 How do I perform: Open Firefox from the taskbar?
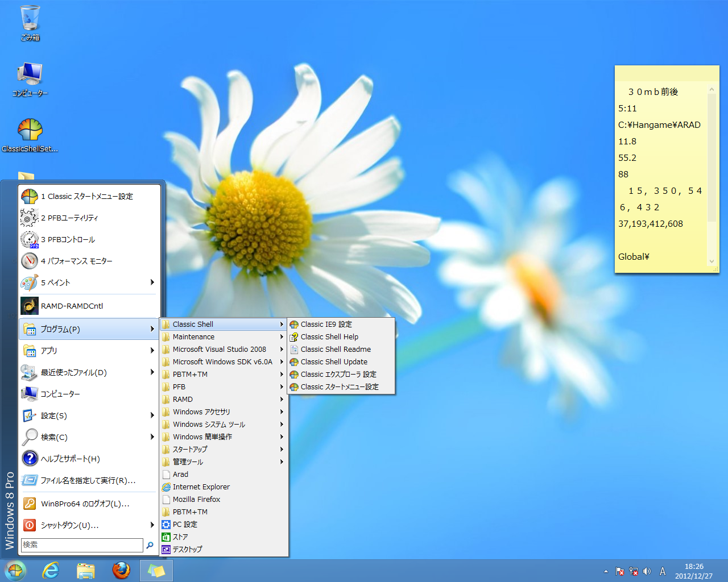pyautogui.click(x=121, y=570)
